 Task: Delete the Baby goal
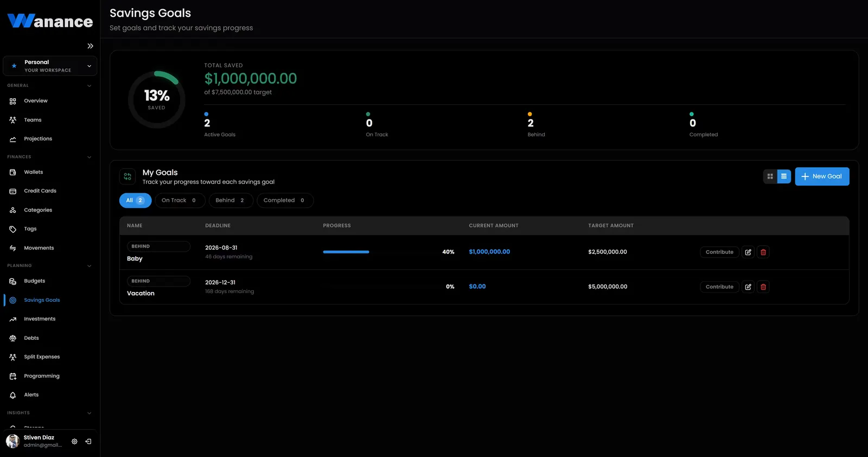pos(763,252)
